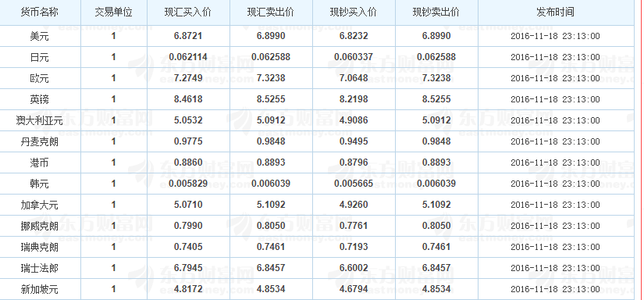Select the 美元 currency name cell
The height and width of the screenshot is (300, 644).
[40, 36]
